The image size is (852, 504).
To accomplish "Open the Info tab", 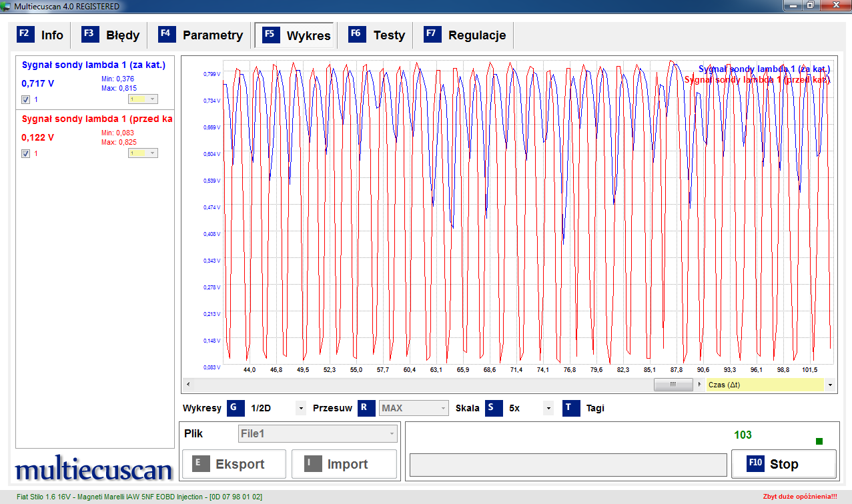I will coord(41,35).
